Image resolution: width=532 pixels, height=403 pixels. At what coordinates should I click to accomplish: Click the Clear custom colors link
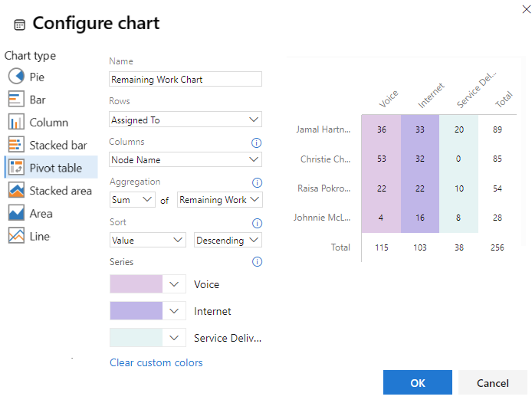point(156,362)
